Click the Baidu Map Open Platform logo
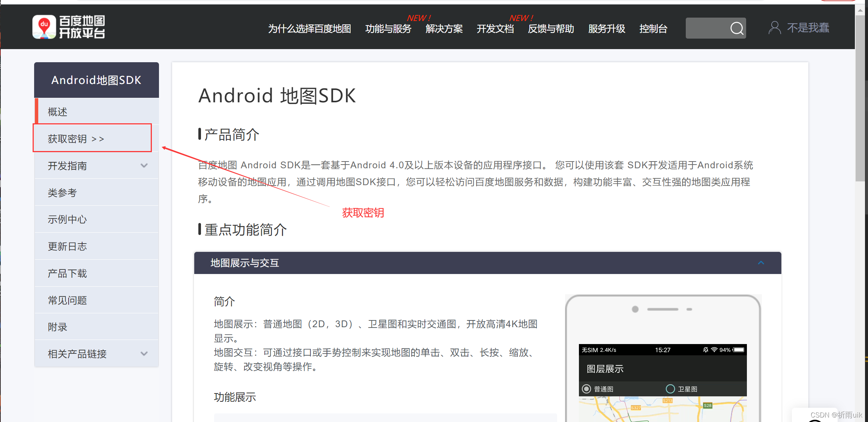 [69, 27]
